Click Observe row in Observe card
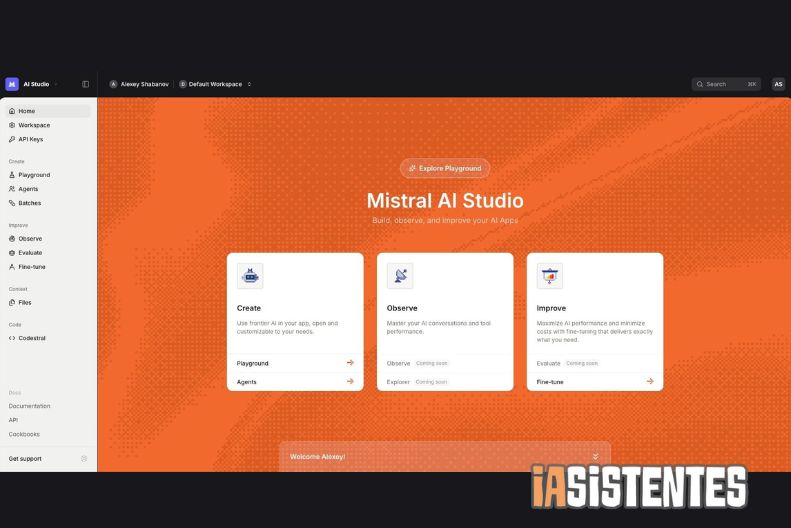Image resolution: width=791 pixels, height=528 pixels. 445,363
